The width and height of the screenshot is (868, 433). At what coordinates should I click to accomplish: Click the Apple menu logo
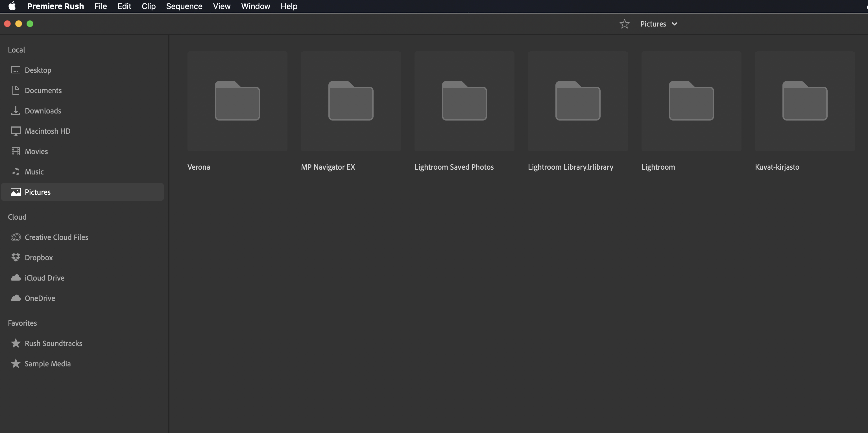click(12, 6)
